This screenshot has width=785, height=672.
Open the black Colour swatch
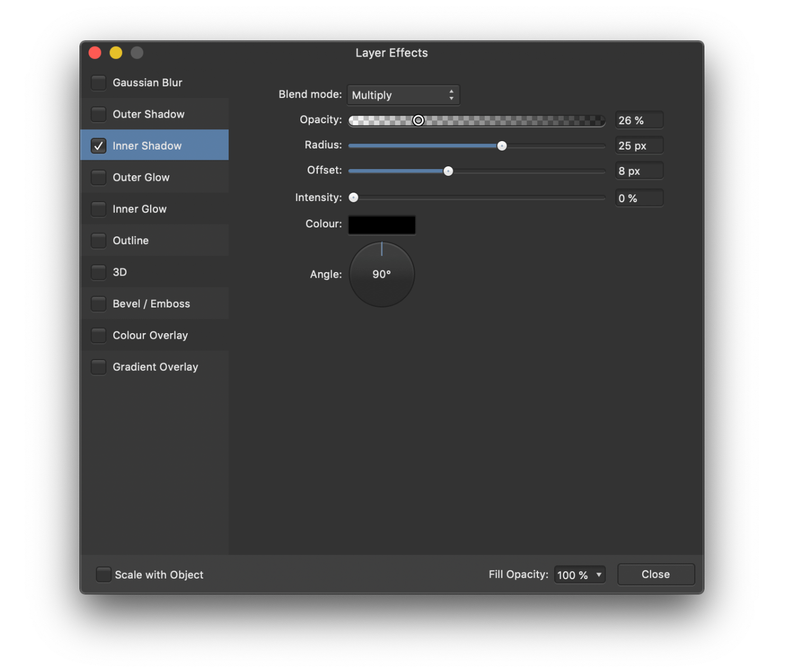tap(382, 225)
